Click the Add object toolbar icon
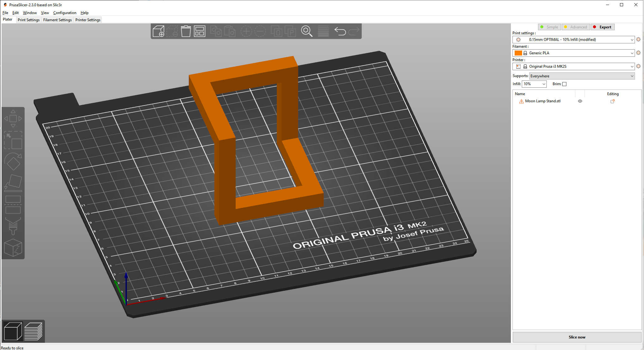The width and height of the screenshot is (644, 350). pos(158,31)
